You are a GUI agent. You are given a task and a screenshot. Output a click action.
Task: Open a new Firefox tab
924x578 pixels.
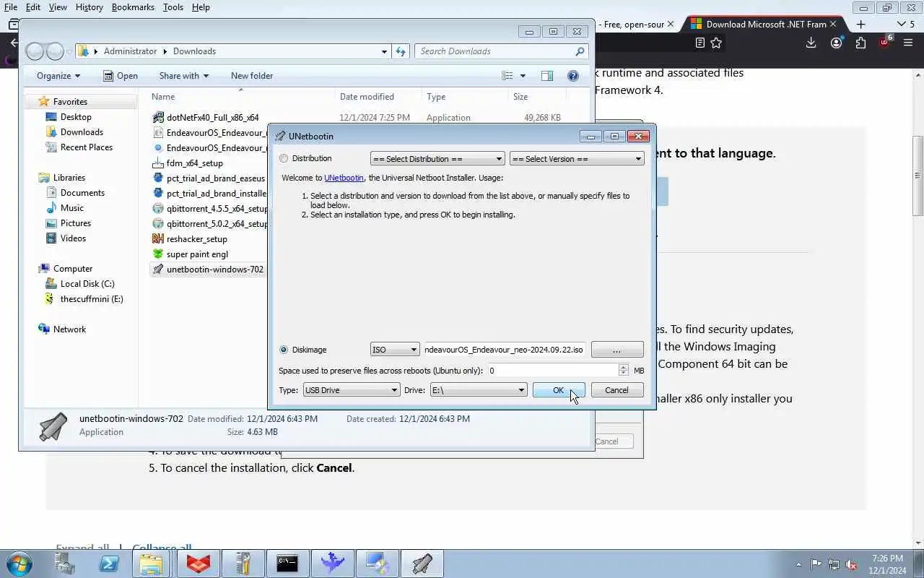point(860,24)
